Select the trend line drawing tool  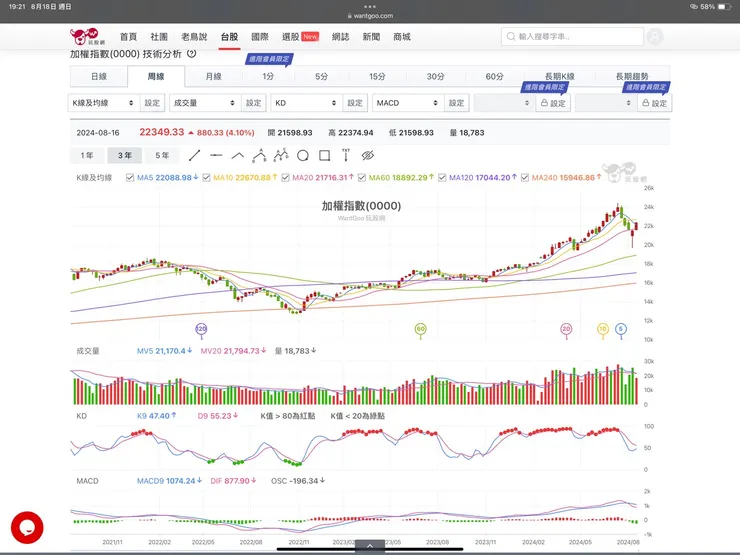click(194, 155)
